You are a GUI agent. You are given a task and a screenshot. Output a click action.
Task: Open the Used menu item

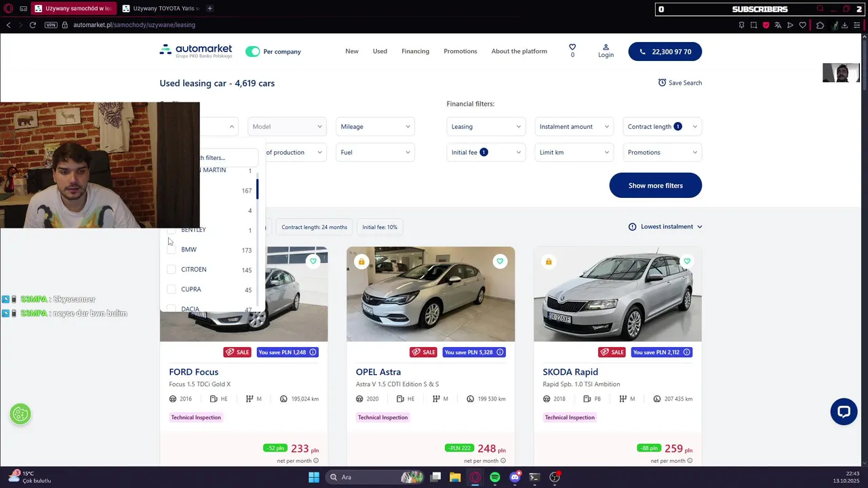tap(380, 52)
